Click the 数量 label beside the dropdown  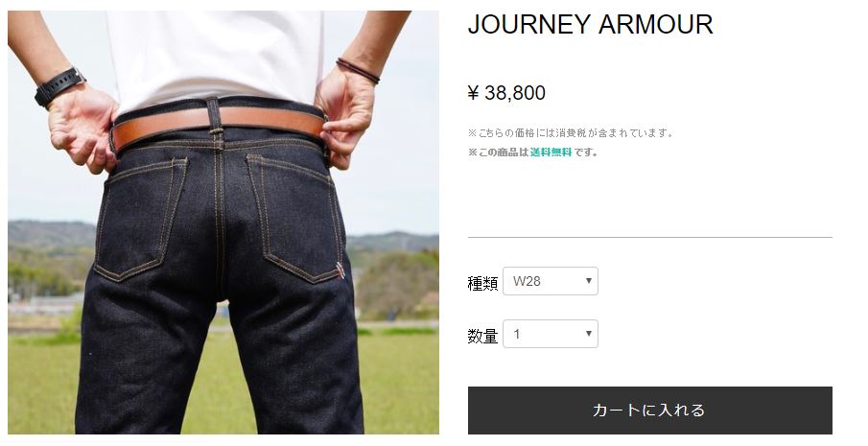tap(482, 336)
